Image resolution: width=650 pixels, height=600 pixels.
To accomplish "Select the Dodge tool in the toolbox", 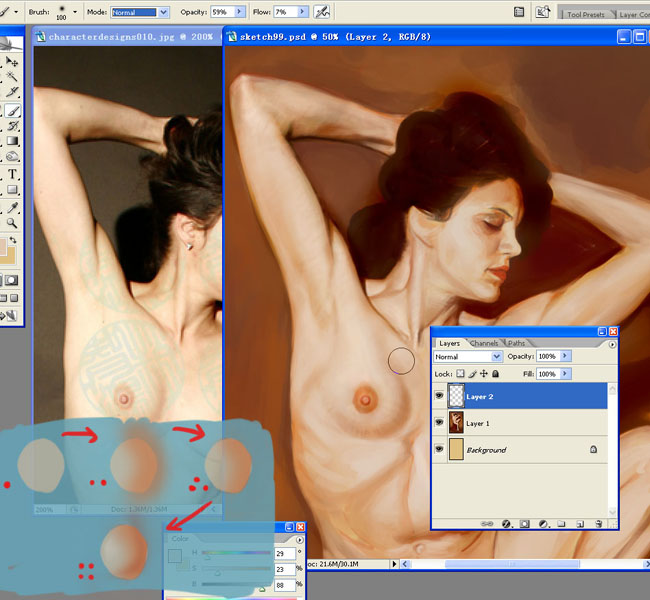I will coord(12,156).
